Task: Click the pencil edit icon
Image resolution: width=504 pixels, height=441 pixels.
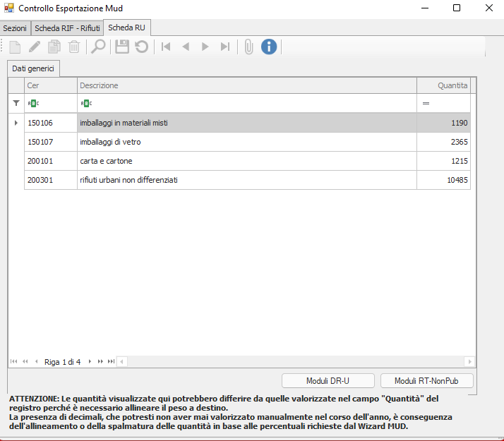Action: [35, 47]
